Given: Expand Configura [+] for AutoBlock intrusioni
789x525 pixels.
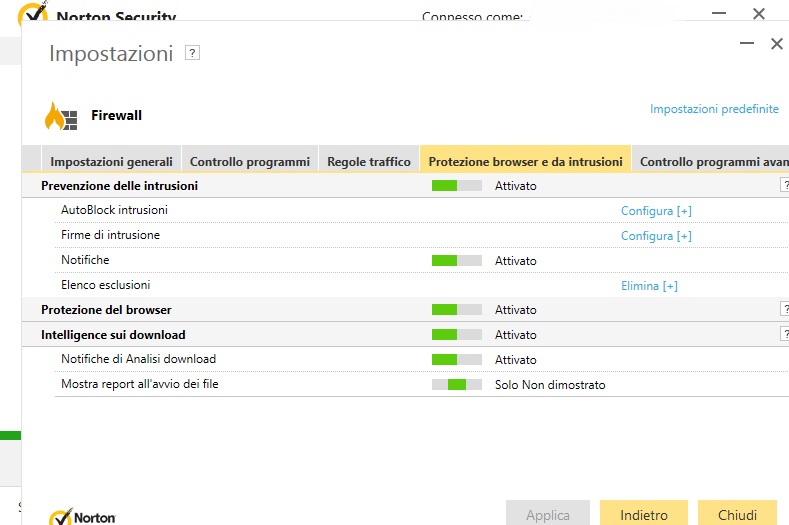Looking at the screenshot, I should tap(656, 211).
